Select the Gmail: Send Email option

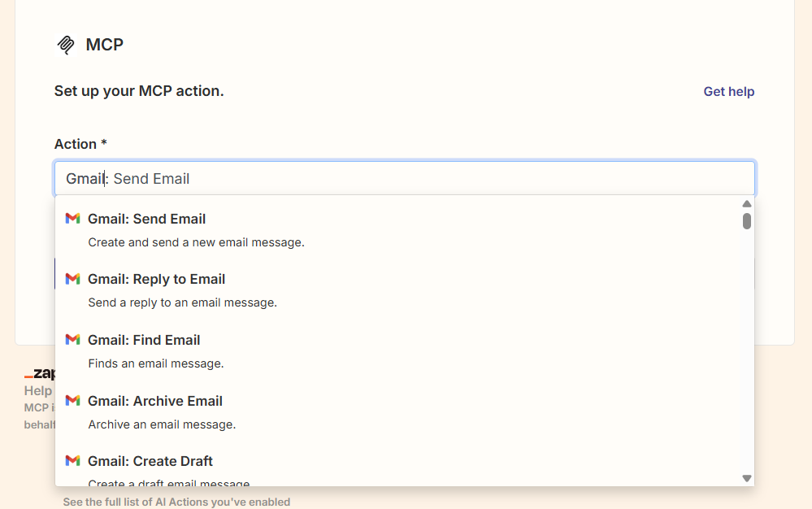click(398, 230)
